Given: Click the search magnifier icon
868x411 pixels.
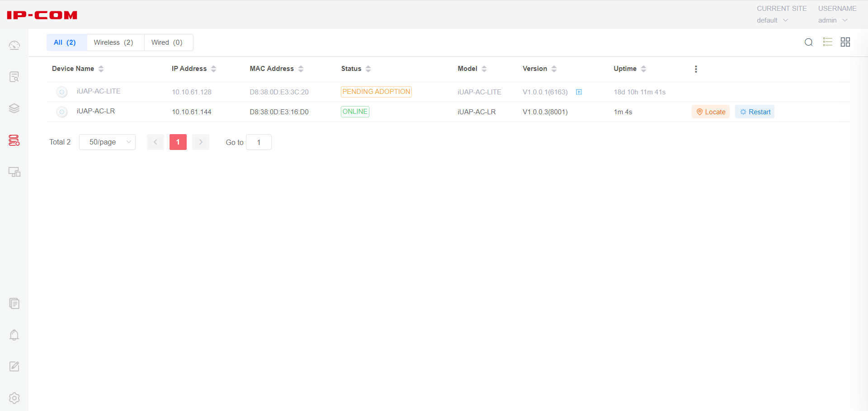Looking at the screenshot, I should click(809, 42).
